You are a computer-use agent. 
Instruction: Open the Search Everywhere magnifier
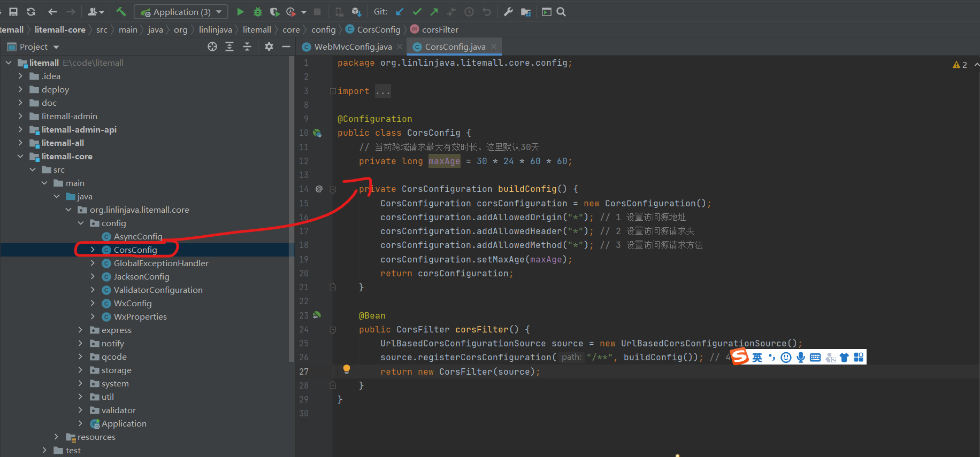pyautogui.click(x=561, y=12)
